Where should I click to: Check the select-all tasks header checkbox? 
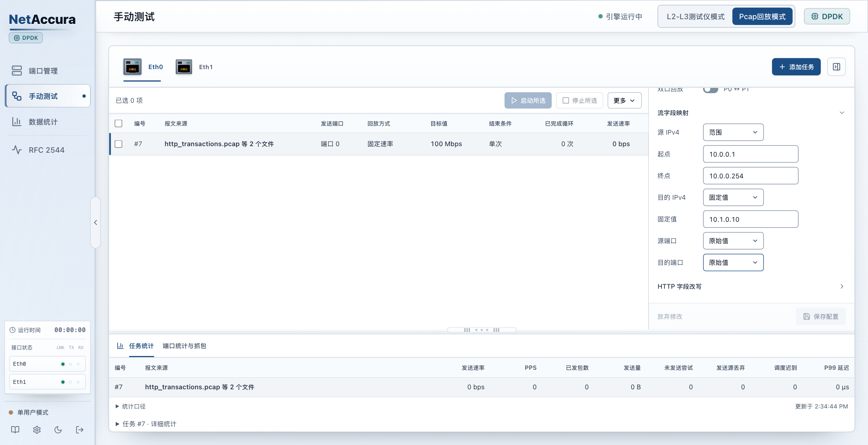pos(119,123)
